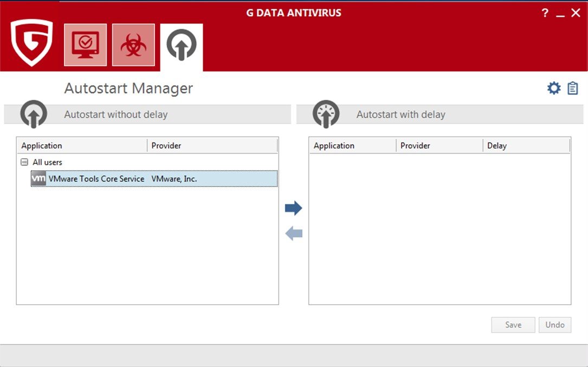
Task: Click the Autostart without delay heading
Action: click(116, 114)
